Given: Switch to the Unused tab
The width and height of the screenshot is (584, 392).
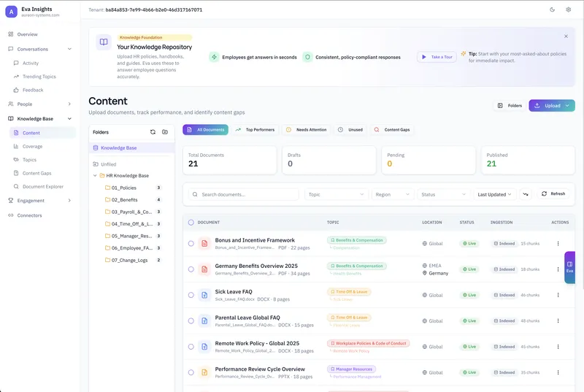Looking at the screenshot, I should [350, 129].
